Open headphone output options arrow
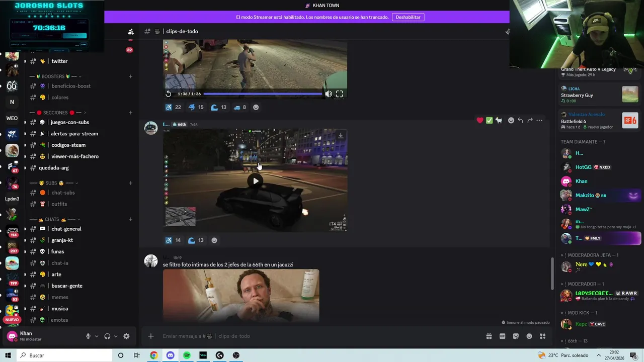Screen dimensions: 644x362 (x=116, y=336)
